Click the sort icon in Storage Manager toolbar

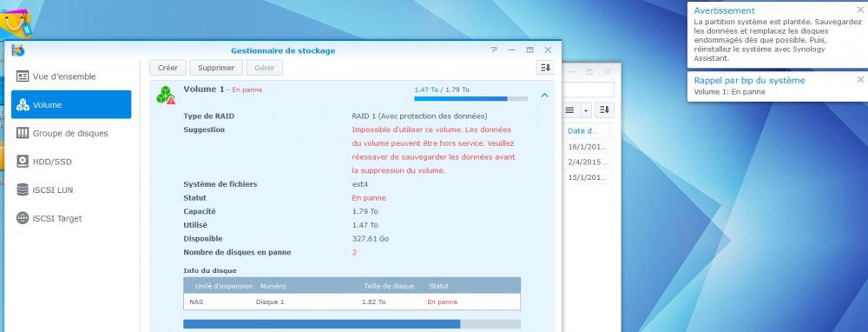pyautogui.click(x=545, y=68)
